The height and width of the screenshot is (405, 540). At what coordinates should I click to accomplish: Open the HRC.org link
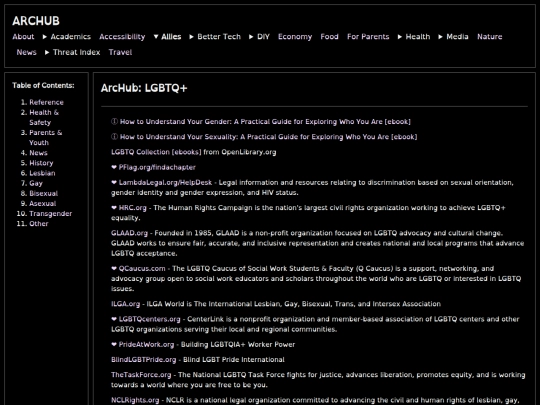pos(133,208)
